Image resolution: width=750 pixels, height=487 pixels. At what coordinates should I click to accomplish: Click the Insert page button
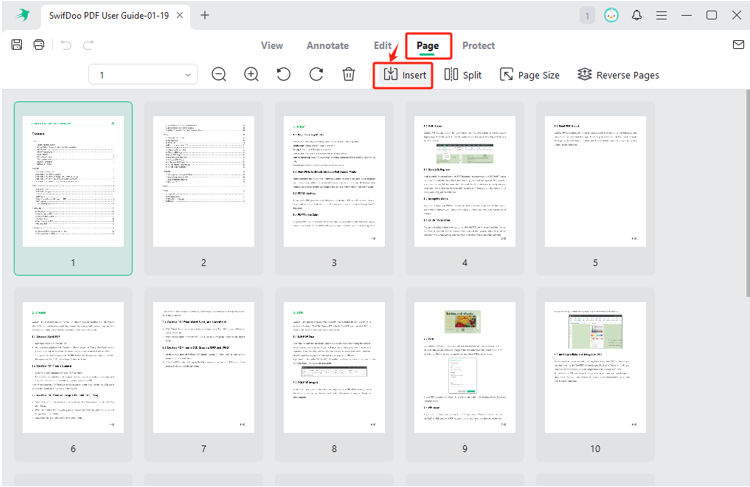[405, 75]
